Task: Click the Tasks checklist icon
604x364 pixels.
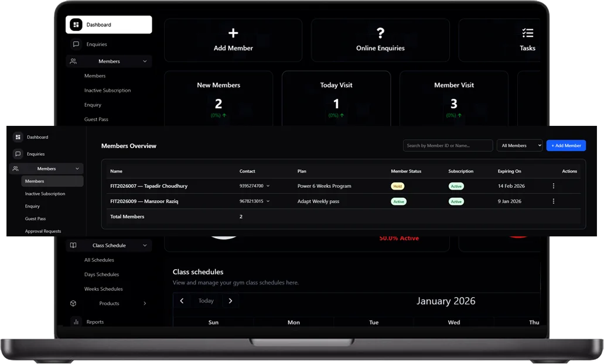Action: tap(527, 33)
